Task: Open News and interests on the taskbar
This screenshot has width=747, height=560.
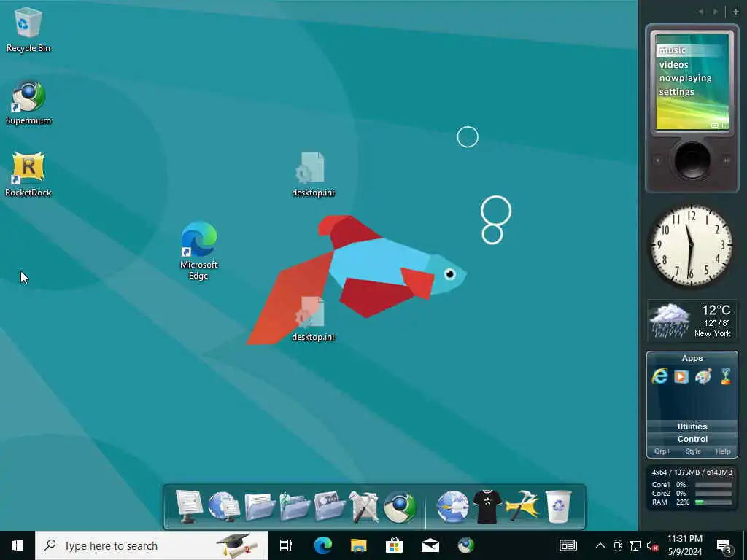Action: pos(568,545)
